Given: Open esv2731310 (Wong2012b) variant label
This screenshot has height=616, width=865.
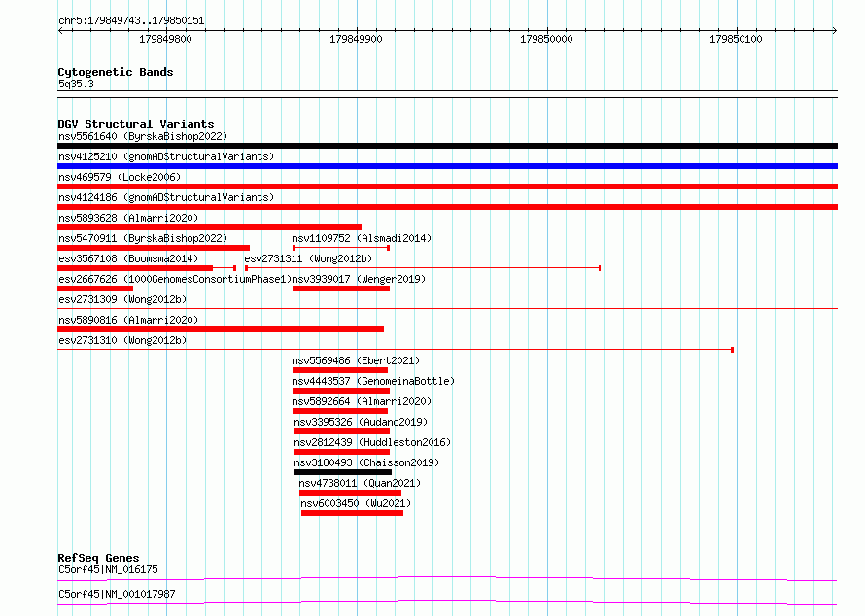Looking at the screenshot, I should [x=122, y=340].
